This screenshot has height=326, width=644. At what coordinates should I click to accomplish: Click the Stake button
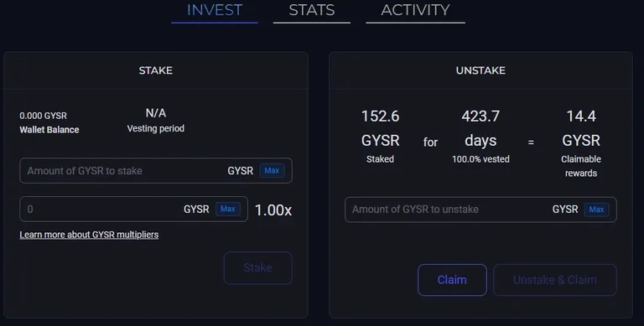click(x=258, y=267)
